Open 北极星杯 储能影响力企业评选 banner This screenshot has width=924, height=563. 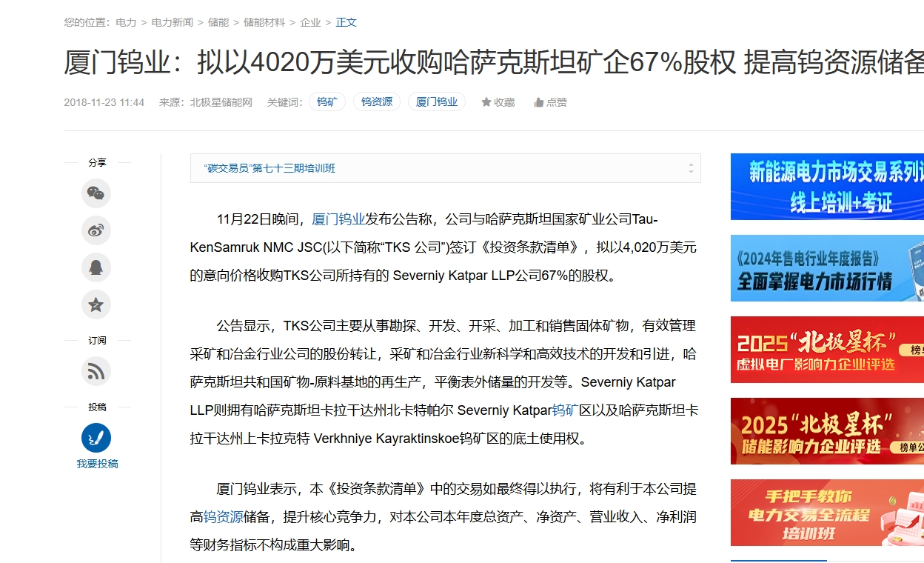[827, 431]
